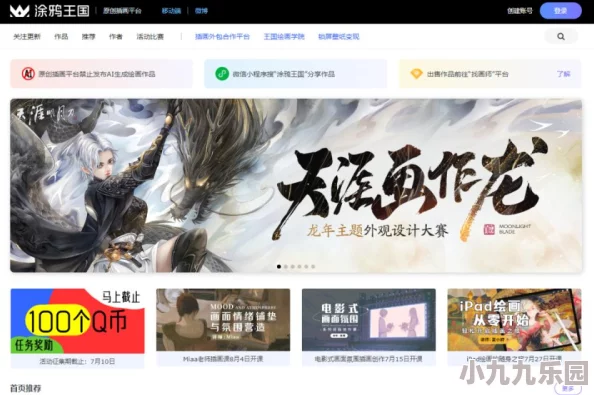Open the 锁屏壁纸变现 link
This screenshot has width=594, height=395.
tap(339, 37)
